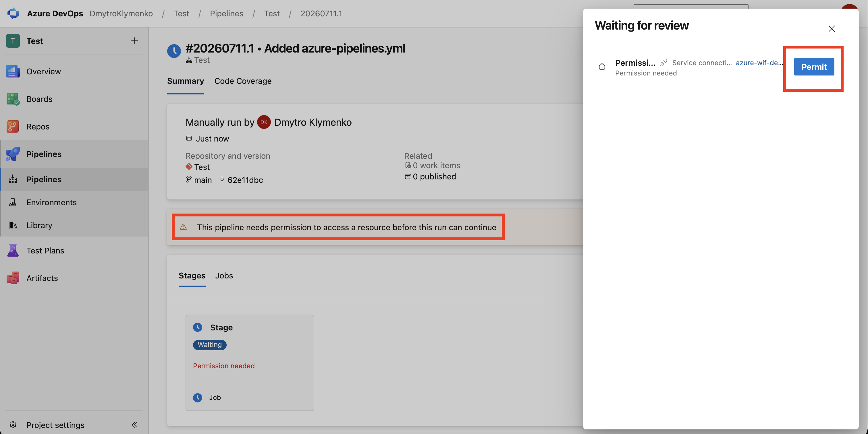Click the Just now calendar icon

[x=189, y=138]
